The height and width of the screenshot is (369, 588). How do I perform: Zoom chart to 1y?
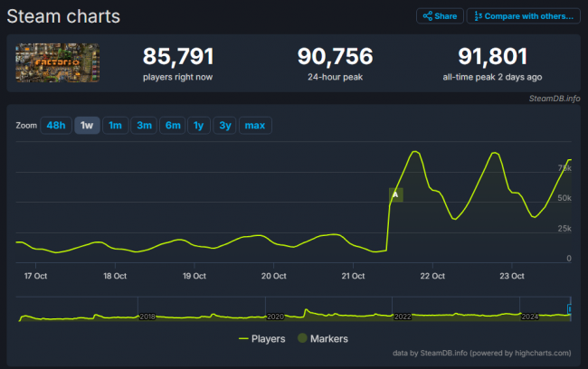point(197,126)
